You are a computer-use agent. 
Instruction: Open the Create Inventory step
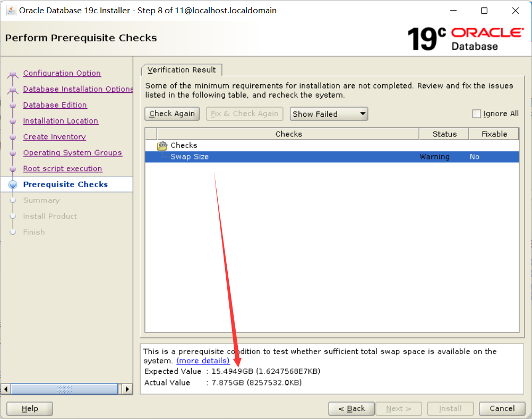(54, 137)
